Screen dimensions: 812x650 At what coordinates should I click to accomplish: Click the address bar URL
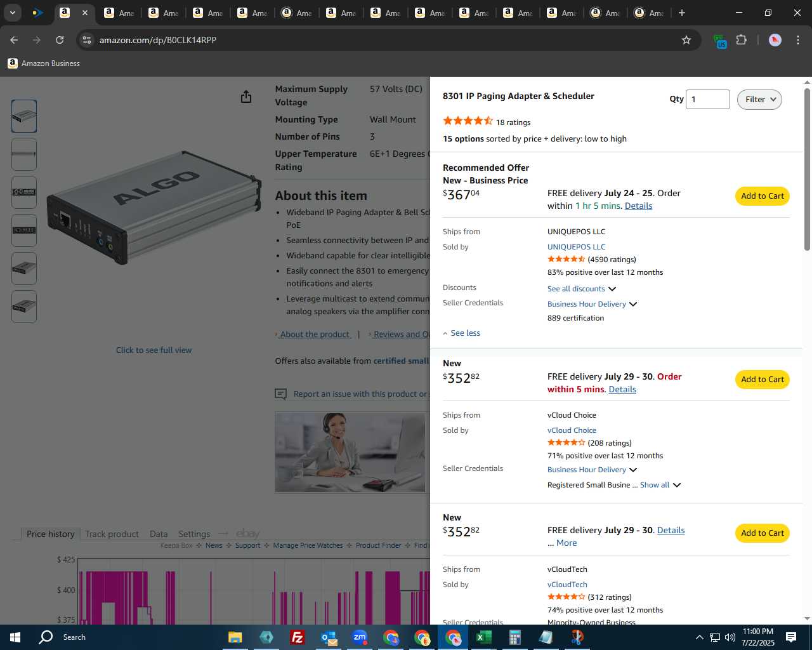coord(158,40)
